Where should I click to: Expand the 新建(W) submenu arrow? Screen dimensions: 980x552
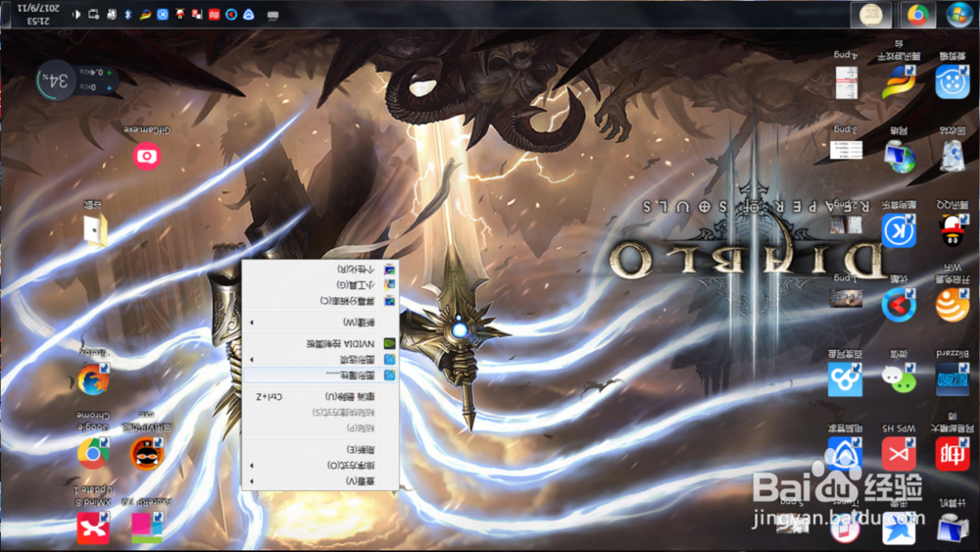[x=252, y=323]
